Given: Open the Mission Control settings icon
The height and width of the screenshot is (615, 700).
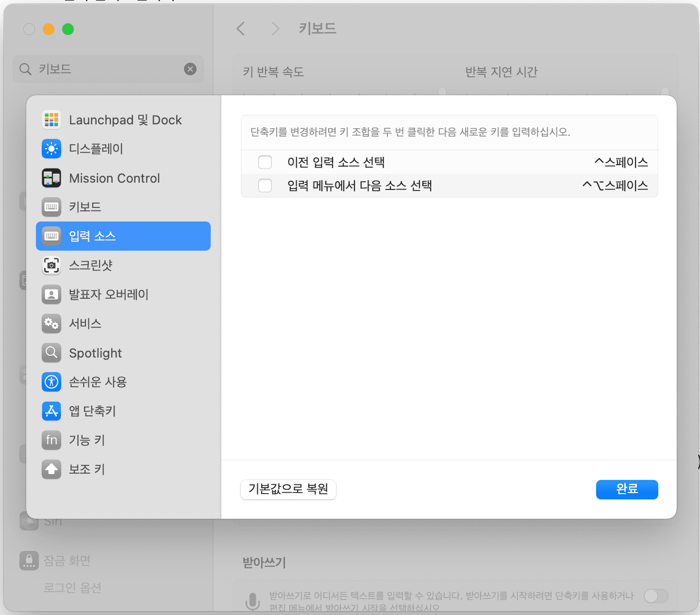Looking at the screenshot, I should pos(51,178).
